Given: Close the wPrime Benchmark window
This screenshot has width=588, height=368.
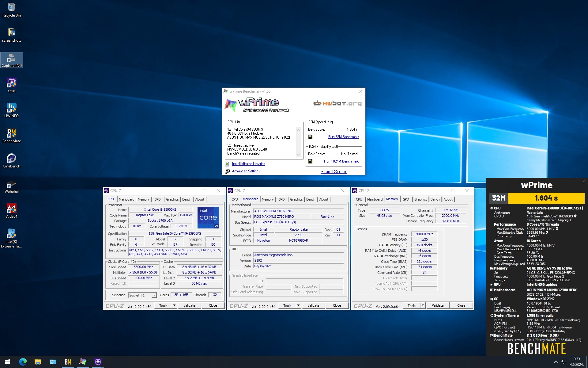Looking at the screenshot, I should [360, 91].
